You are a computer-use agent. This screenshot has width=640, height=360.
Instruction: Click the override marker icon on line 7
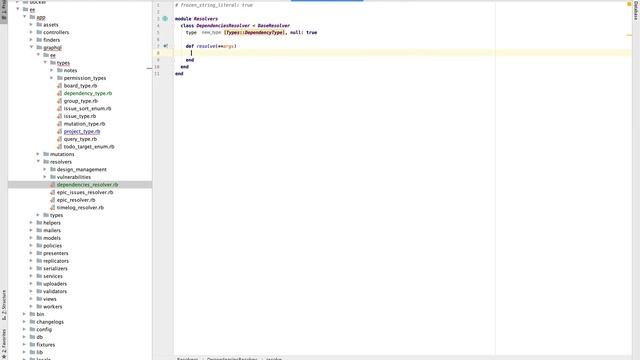pos(165,46)
